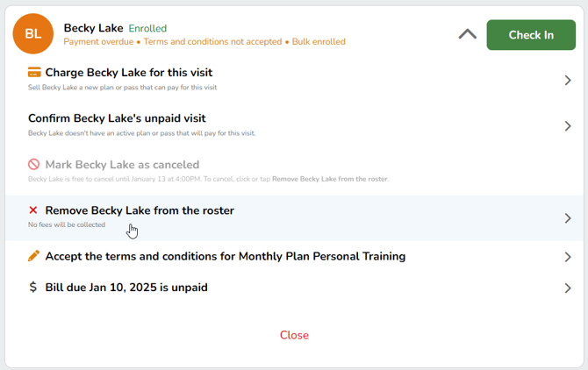
Task: Select Charge Becky Lake for this visit
Action: [x=129, y=73]
